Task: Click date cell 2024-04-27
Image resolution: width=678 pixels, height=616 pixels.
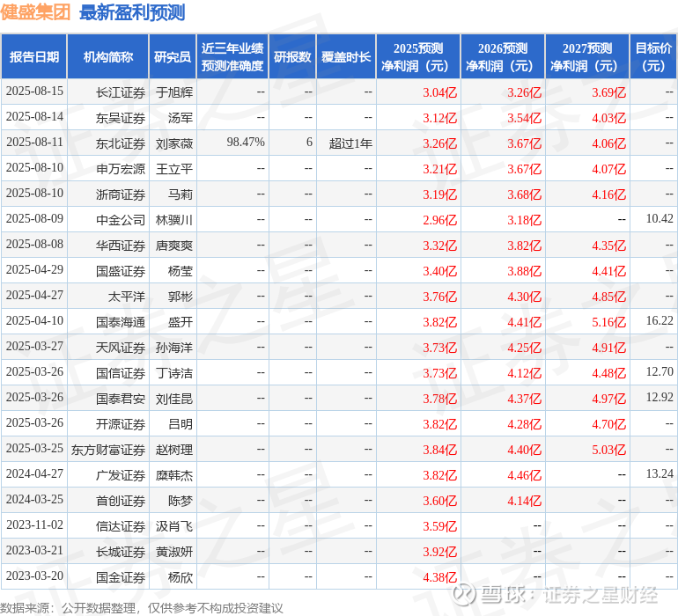Action: (x=34, y=473)
